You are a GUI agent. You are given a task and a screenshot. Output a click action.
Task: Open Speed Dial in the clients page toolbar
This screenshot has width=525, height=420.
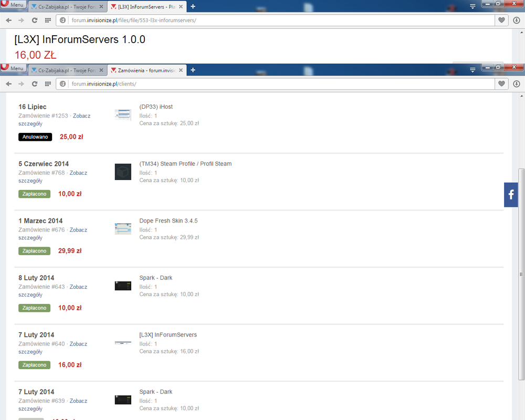pos(48,84)
